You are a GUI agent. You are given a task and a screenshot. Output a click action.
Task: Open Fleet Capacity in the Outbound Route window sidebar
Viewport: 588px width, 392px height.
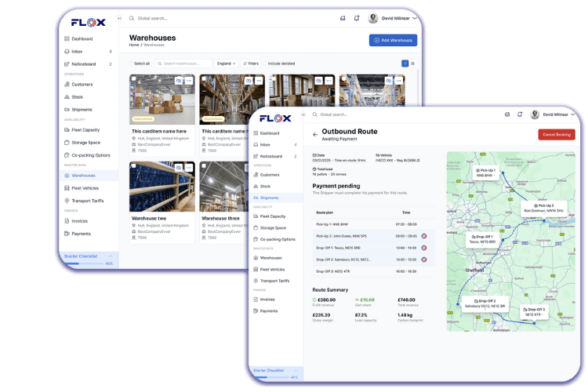(x=270, y=216)
